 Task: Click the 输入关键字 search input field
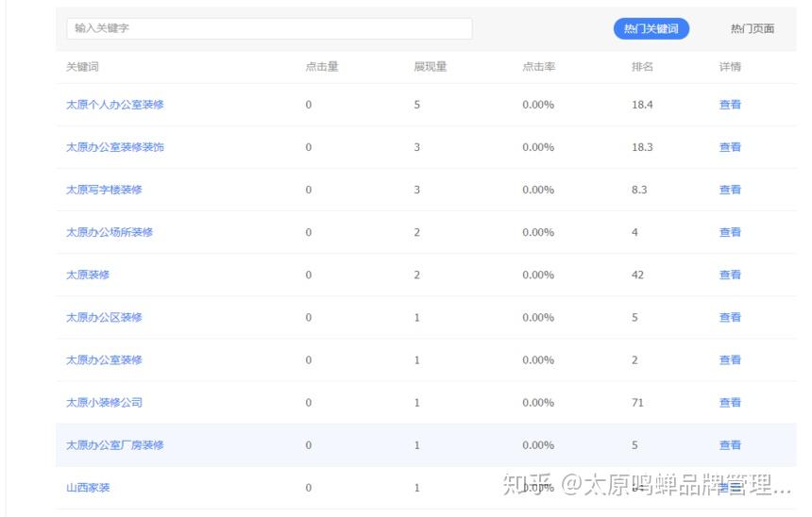pyautogui.click(x=269, y=28)
